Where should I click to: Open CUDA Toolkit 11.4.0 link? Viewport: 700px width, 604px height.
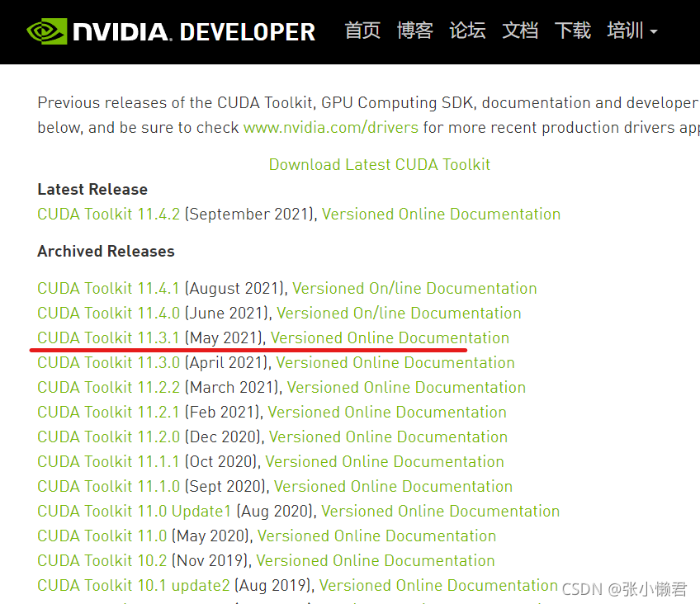[x=108, y=314]
